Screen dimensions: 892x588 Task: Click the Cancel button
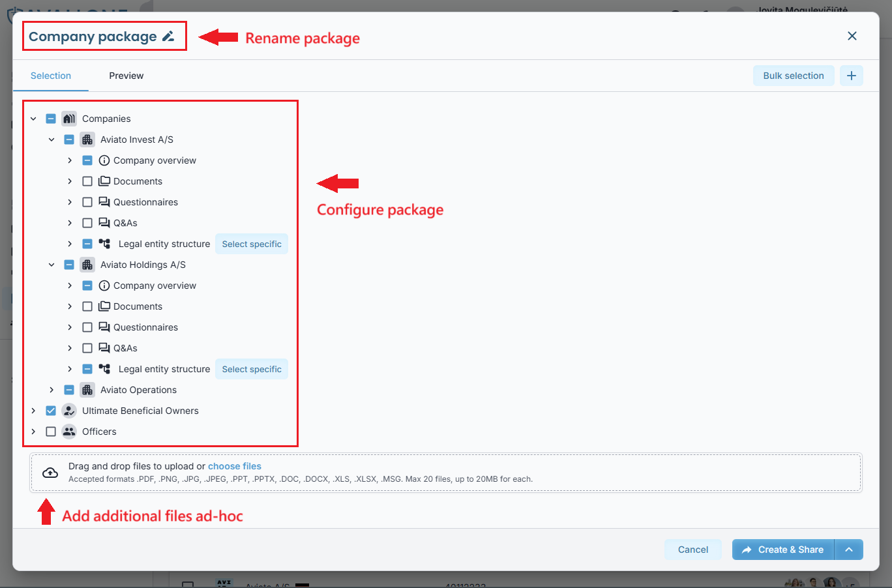click(x=693, y=550)
